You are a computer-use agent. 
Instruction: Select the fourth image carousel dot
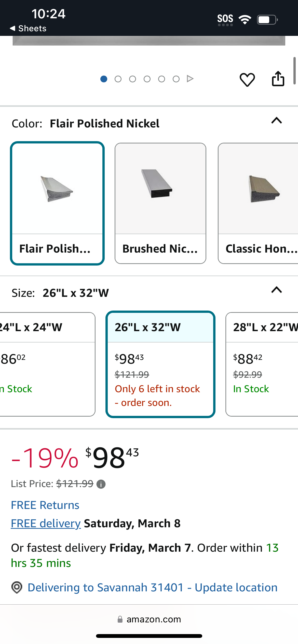tap(147, 79)
